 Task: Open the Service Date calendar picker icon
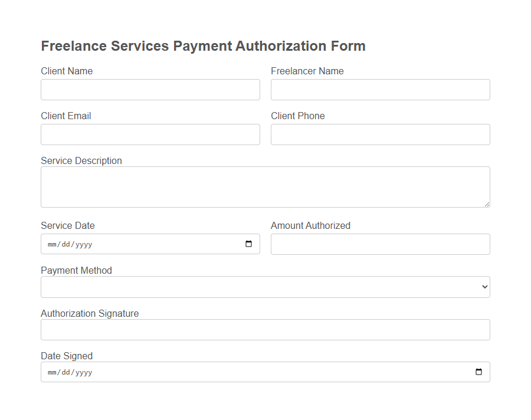coord(249,244)
